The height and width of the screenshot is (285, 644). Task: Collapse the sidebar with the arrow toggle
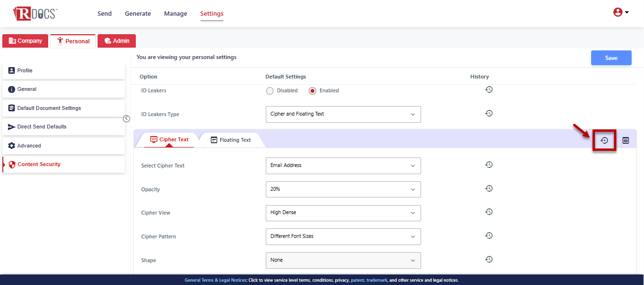point(126,119)
